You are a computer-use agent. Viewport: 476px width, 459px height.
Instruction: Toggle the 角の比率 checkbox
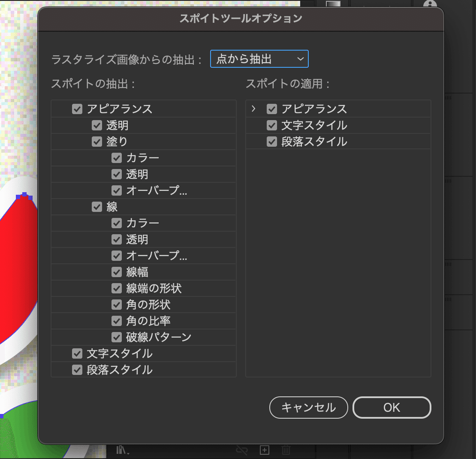coord(117,321)
